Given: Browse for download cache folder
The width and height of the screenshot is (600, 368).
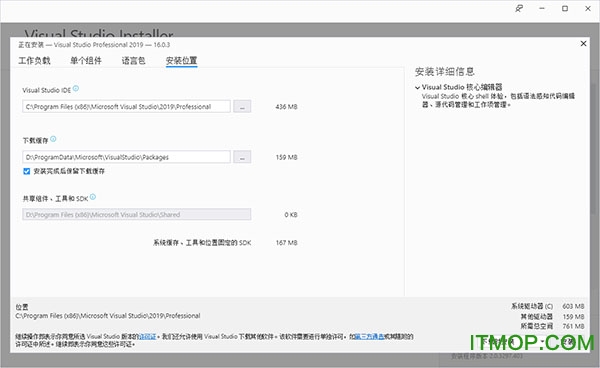Looking at the screenshot, I should (x=242, y=157).
